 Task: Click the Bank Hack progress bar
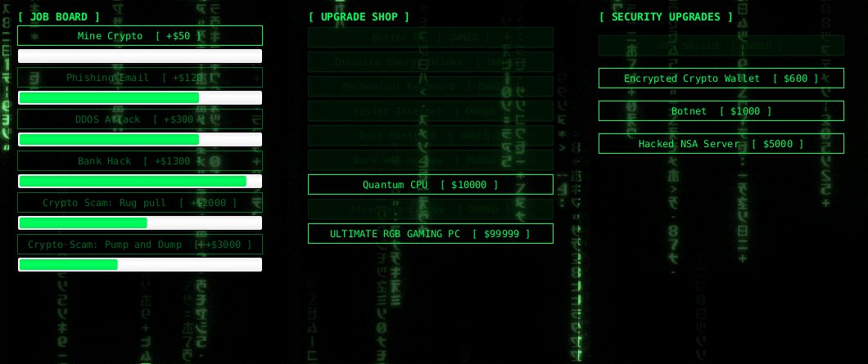[140, 182]
